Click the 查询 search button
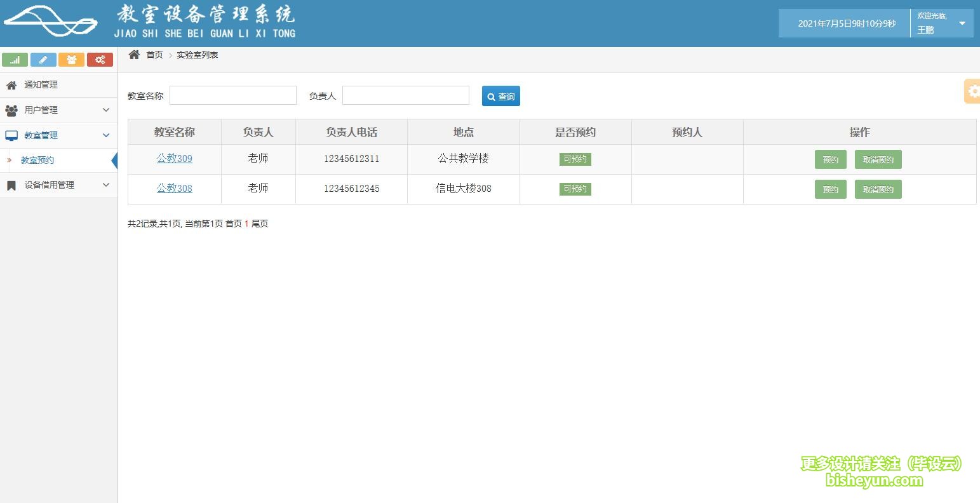 [500, 96]
